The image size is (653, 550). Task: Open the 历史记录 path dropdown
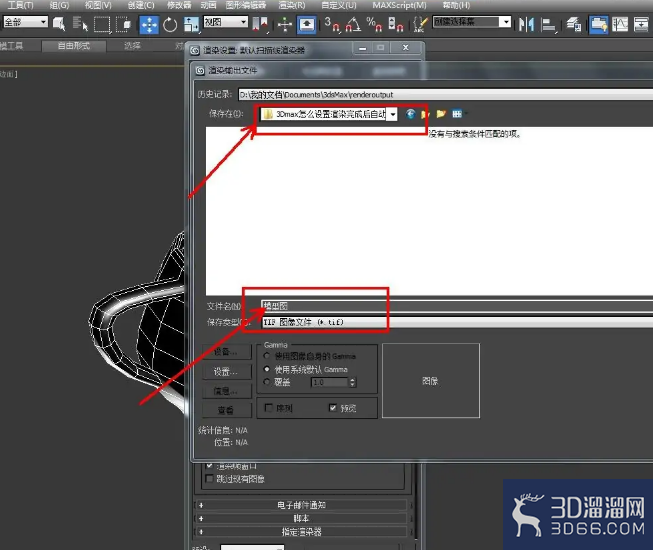tap(445, 95)
